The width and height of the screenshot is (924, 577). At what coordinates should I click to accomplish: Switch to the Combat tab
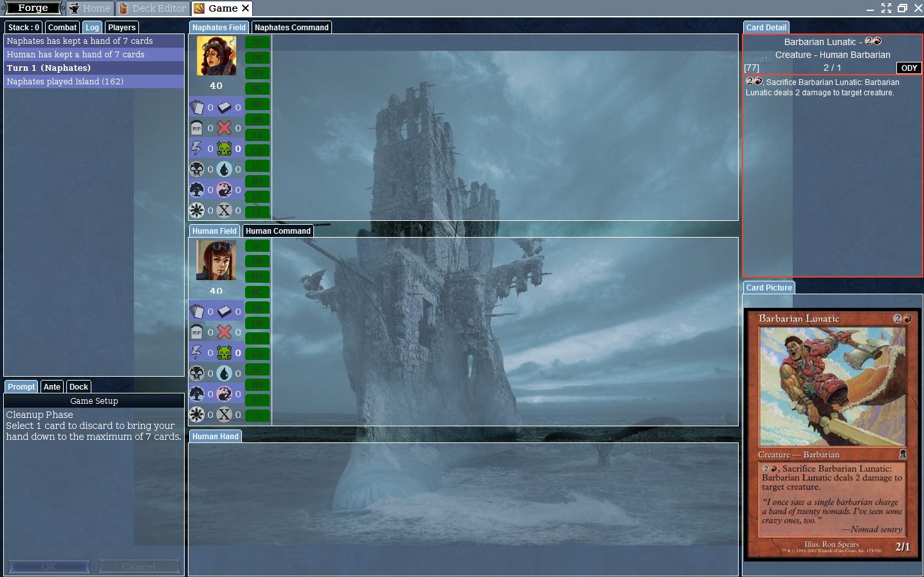coord(62,28)
